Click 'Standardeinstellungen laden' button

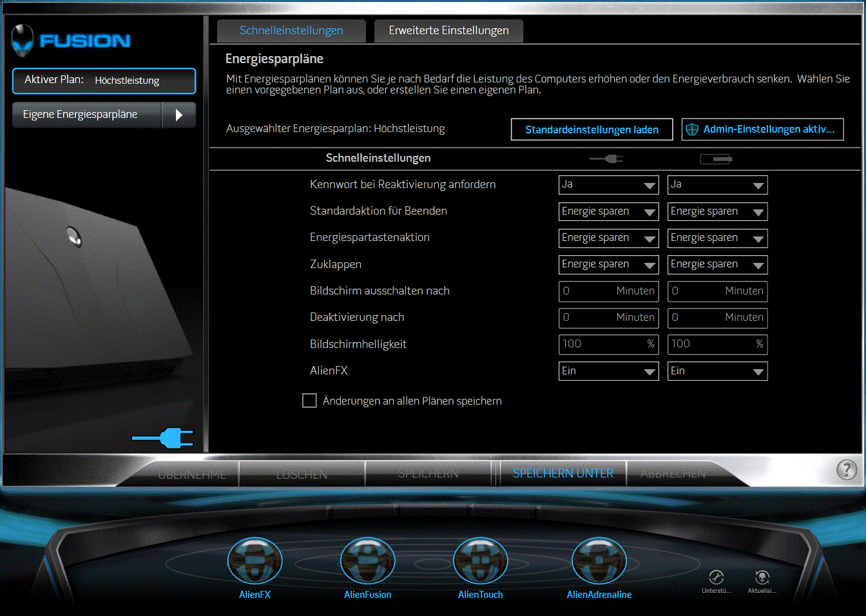click(x=592, y=130)
